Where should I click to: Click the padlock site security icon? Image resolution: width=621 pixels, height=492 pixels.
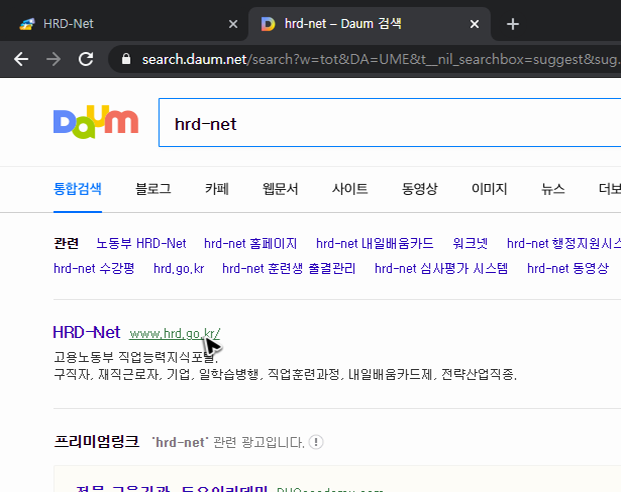point(126,59)
